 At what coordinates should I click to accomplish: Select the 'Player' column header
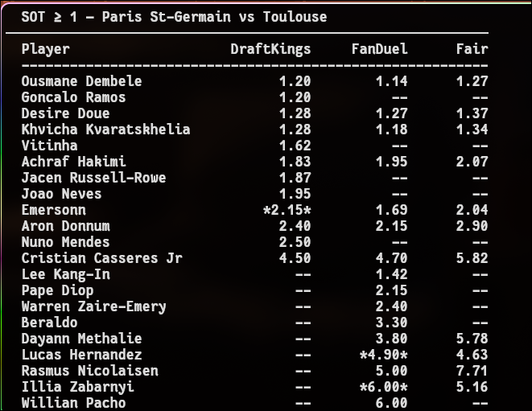tap(45, 49)
